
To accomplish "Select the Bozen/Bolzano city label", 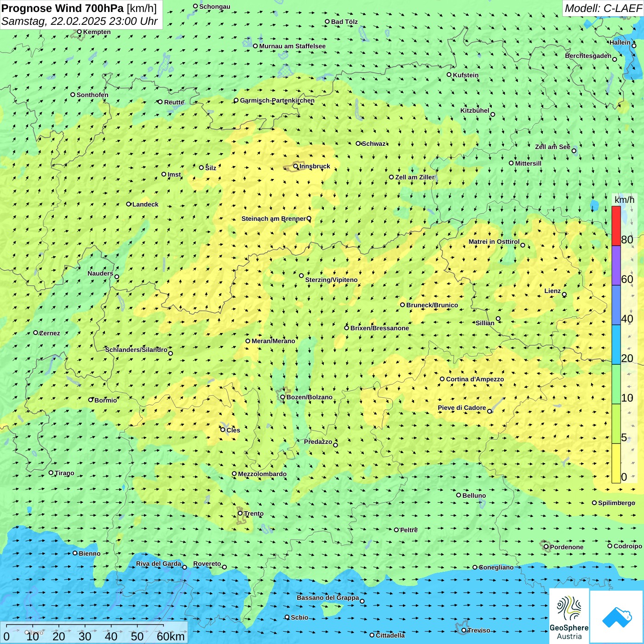I will click(x=309, y=397).
